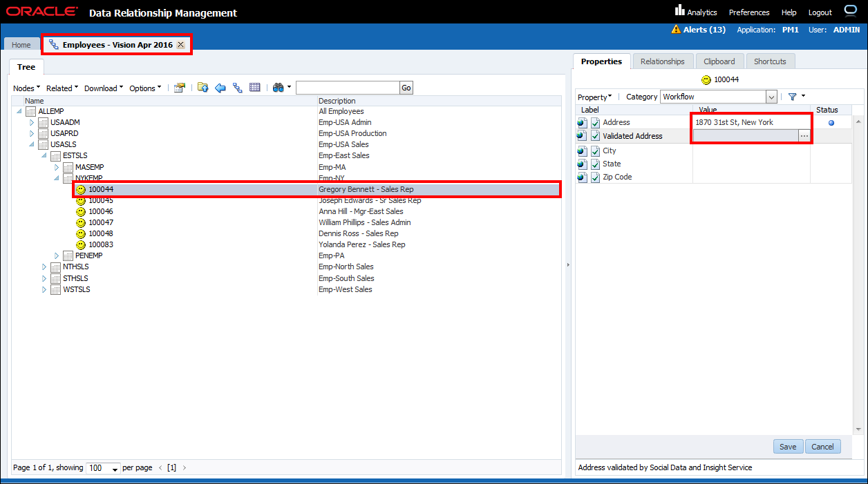Collapse the USASLS node
Screen dimensions: 868x484
32,144
